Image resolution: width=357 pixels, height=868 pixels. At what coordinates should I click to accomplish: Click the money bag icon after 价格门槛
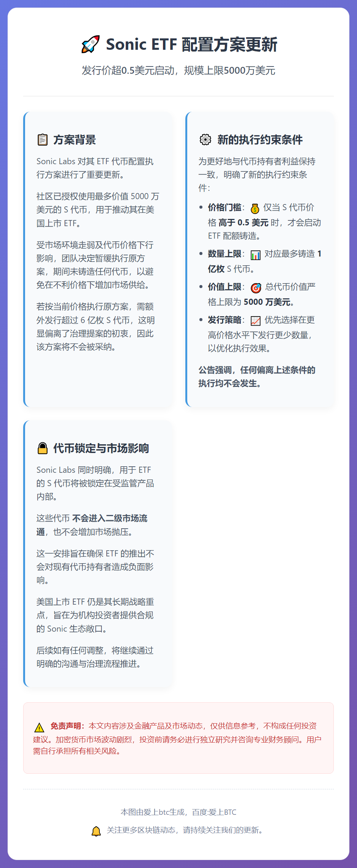(255, 208)
